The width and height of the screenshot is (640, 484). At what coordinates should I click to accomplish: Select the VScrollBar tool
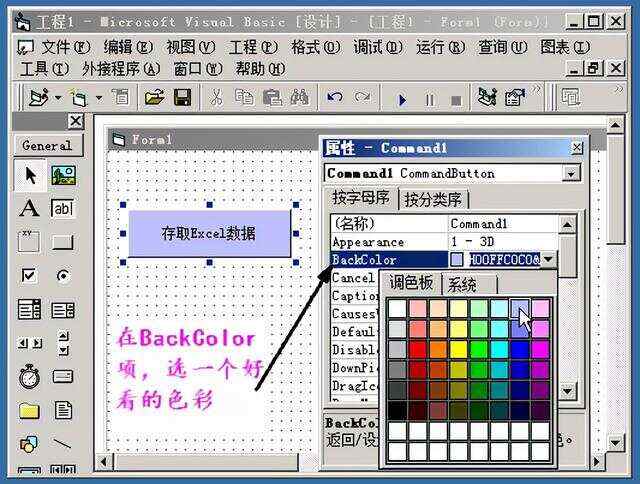click(63, 343)
